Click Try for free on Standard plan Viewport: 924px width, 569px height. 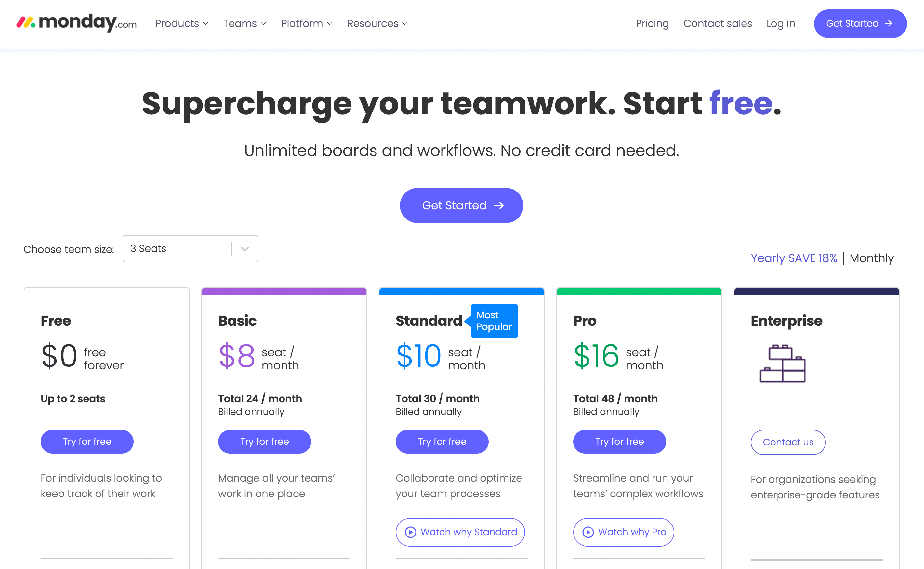(x=442, y=442)
